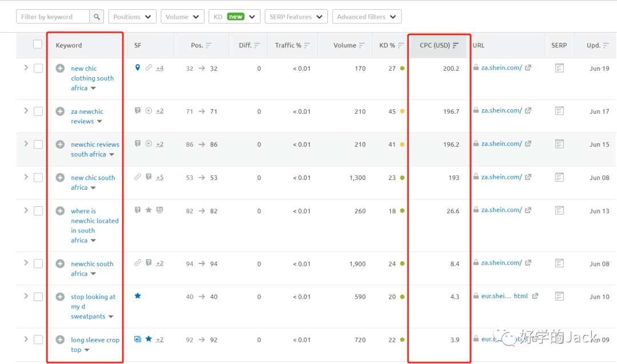This screenshot has height=364, width=617.
Task: Open external link icon for eur.shei... html
Action: click(535, 296)
